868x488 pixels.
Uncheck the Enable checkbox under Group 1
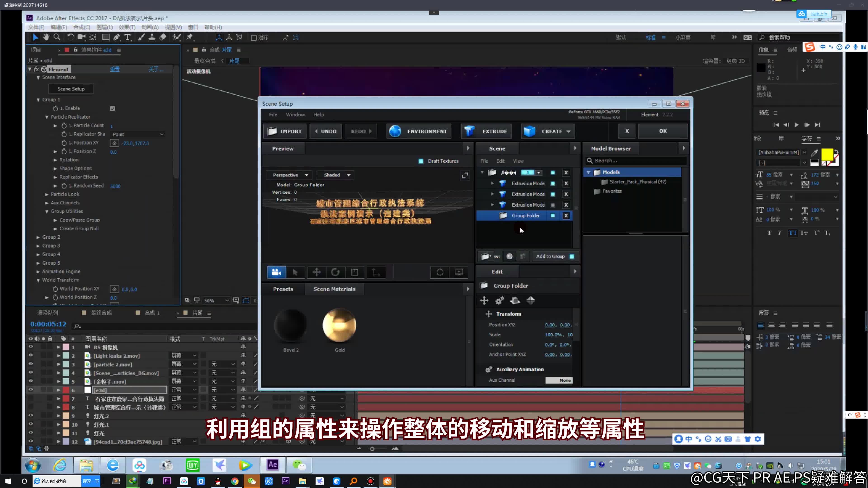(x=113, y=108)
